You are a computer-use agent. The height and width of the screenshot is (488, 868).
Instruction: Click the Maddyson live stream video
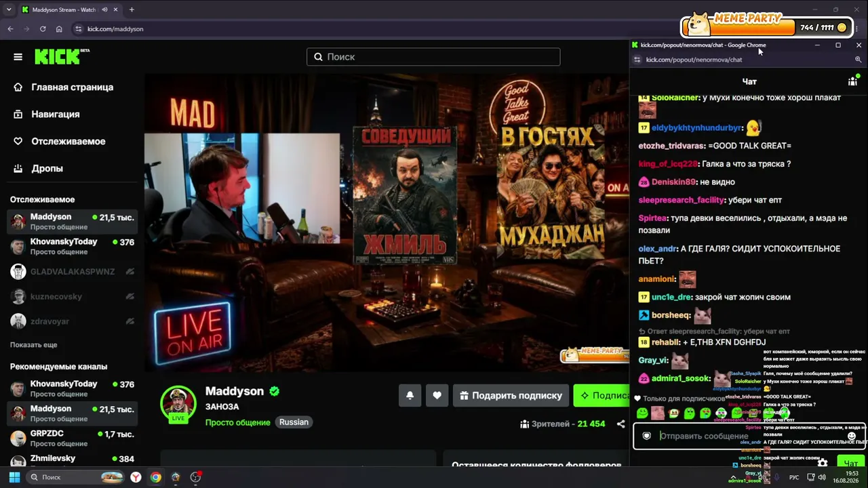pyautogui.click(x=387, y=222)
